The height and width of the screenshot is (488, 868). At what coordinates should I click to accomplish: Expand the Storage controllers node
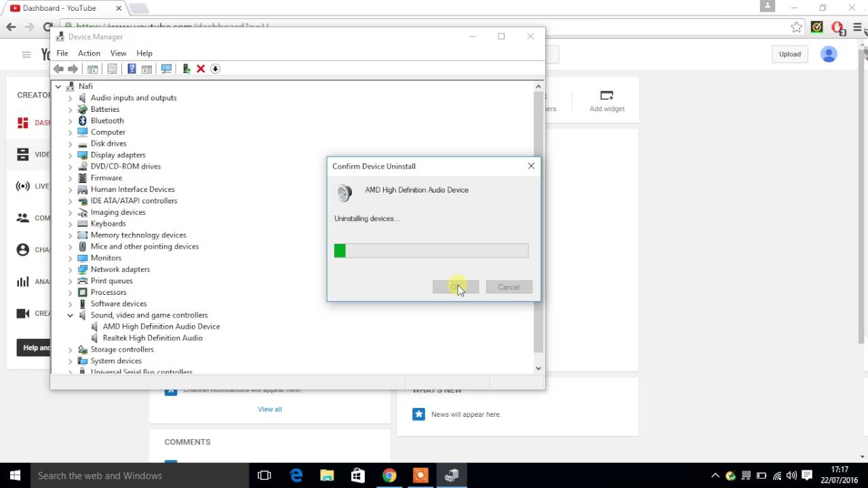click(70, 350)
